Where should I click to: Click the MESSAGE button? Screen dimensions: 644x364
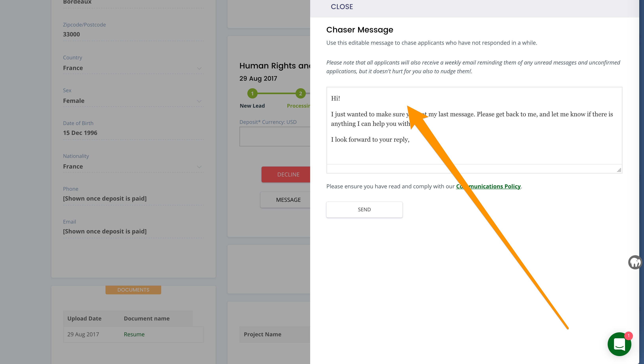tap(288, 200)
